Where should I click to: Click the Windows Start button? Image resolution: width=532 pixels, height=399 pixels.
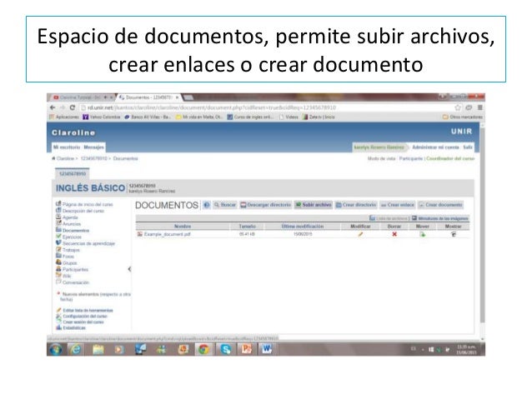56,349
